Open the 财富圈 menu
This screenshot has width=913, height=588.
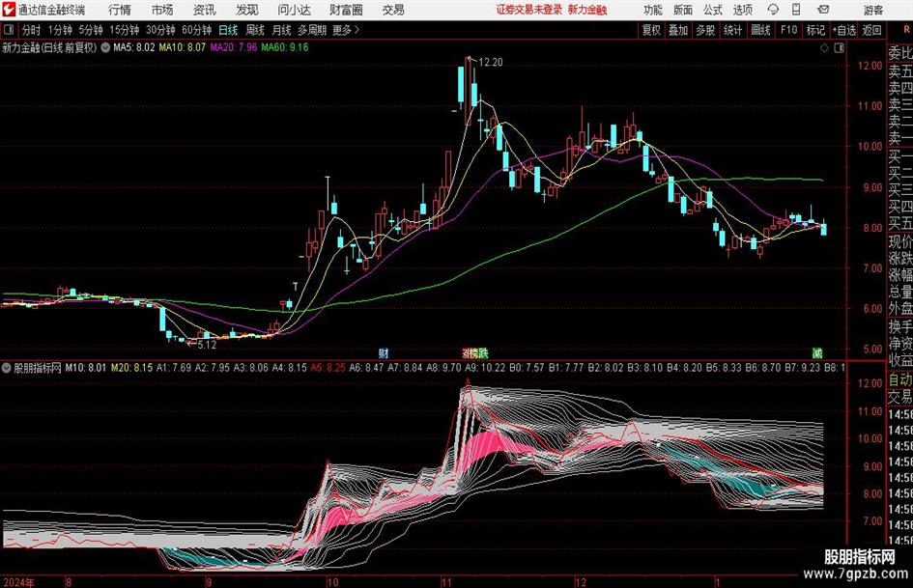pos(346,10)
